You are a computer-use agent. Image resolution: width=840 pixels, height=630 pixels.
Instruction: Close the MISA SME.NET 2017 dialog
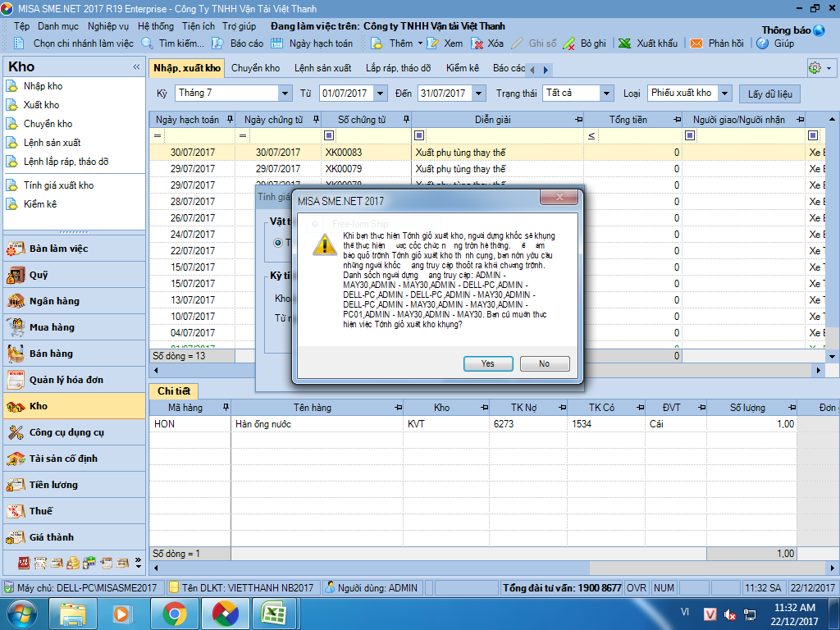[559, 197]
